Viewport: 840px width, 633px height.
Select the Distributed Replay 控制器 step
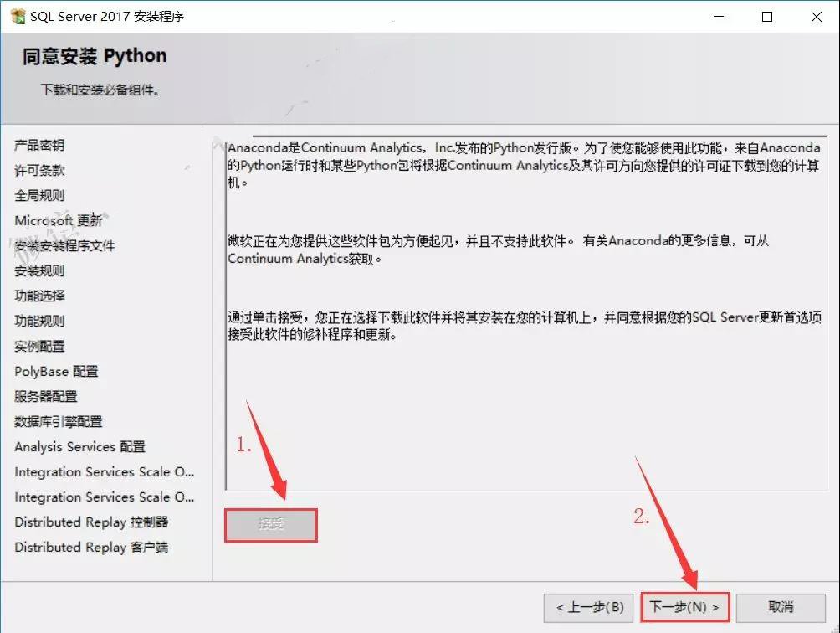click(x=91, y=522)
